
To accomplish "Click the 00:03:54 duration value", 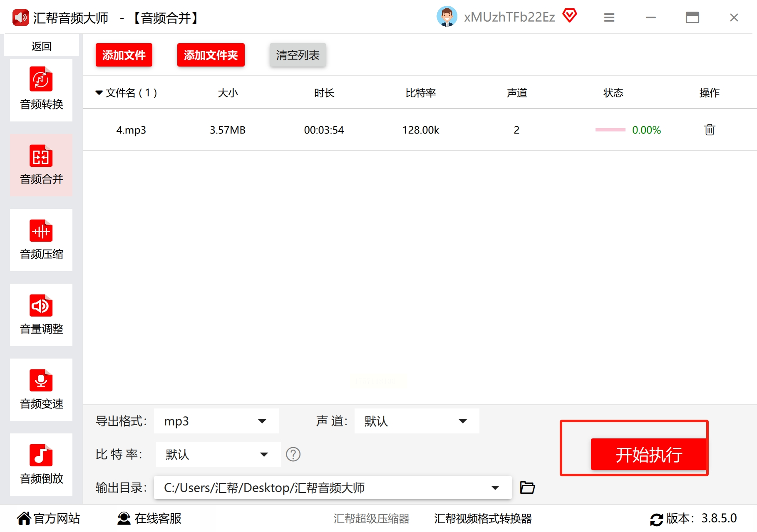I will [x=324, y=130].
